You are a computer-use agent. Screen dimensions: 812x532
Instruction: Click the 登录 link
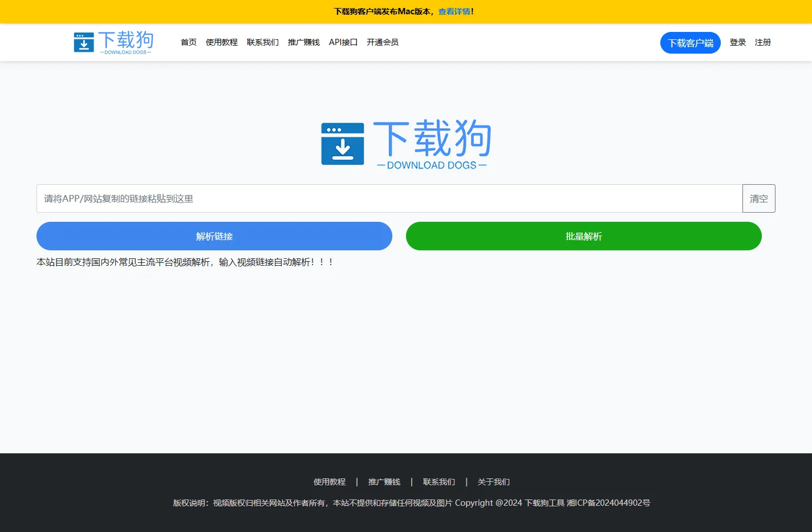point(738,42)
